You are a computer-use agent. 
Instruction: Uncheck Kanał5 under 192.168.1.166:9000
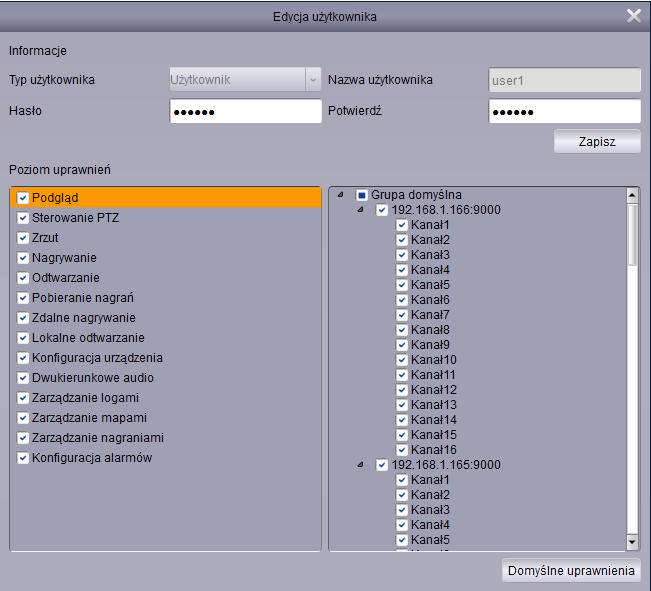[401, 284]
